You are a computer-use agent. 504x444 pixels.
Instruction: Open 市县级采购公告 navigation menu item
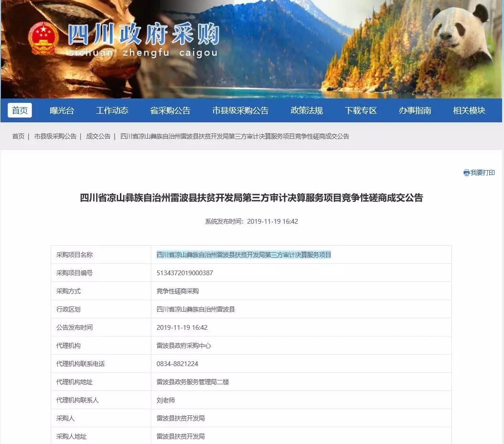coord(240,110)
